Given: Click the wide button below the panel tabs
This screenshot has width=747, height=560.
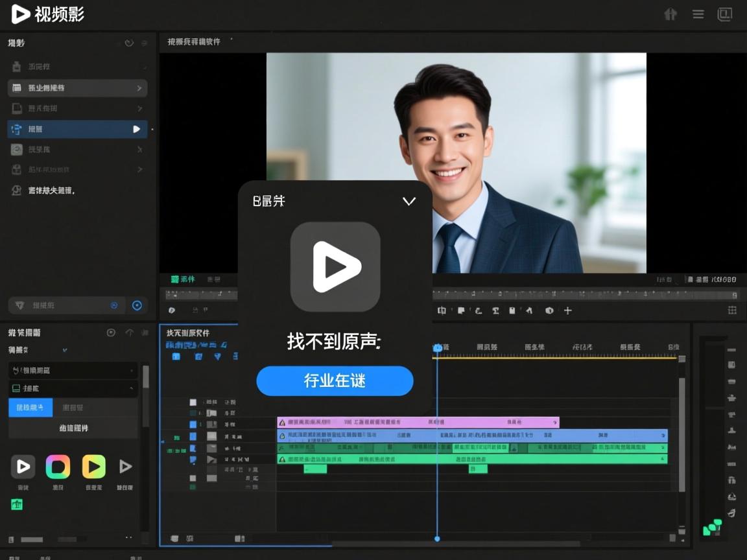Looking at the screenshot, I should (73, 428).
